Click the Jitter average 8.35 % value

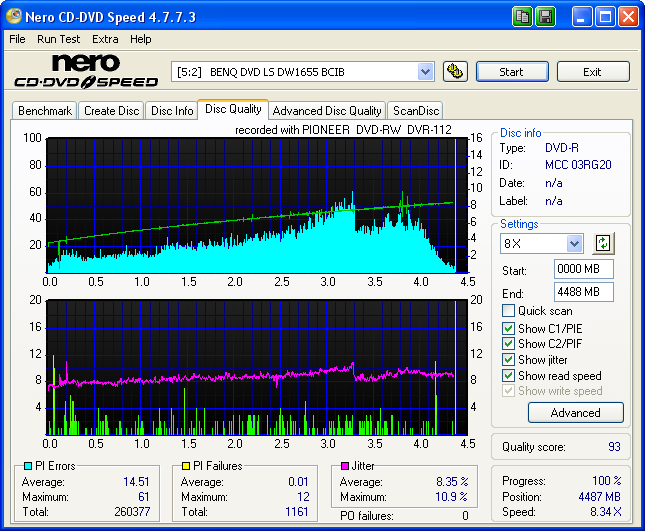(452, 481)
